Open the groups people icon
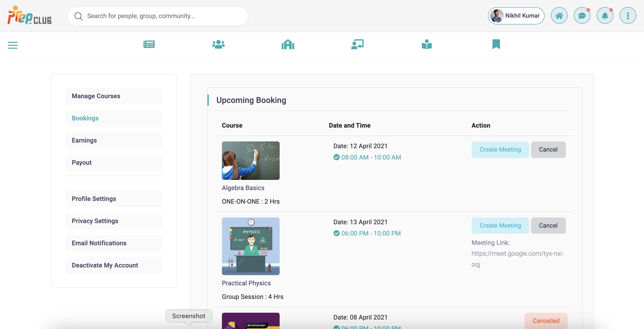The height and width of the screenshot is (329, 644). tap(218, 45)
